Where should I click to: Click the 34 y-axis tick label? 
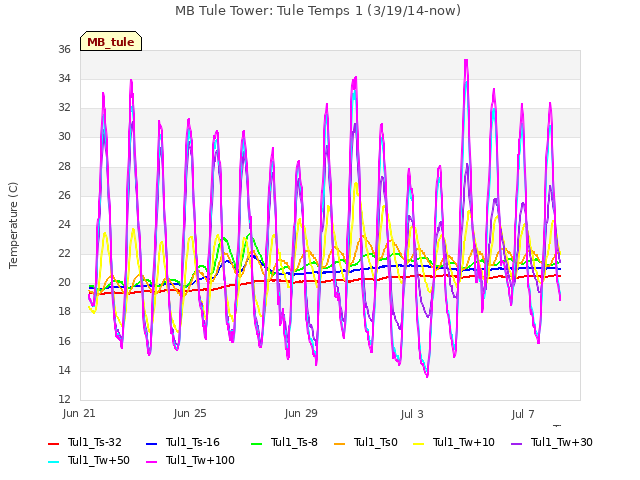[x=64, y=78]
